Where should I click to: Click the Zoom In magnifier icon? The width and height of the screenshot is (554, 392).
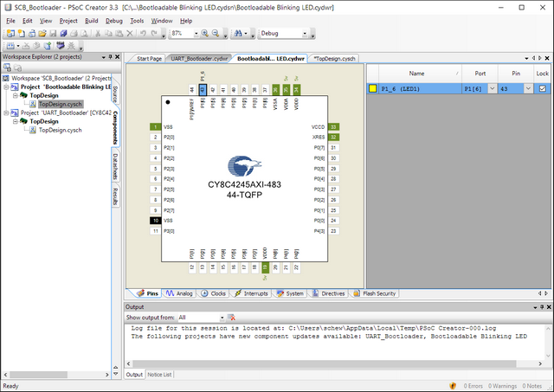(x=204, y=33)
